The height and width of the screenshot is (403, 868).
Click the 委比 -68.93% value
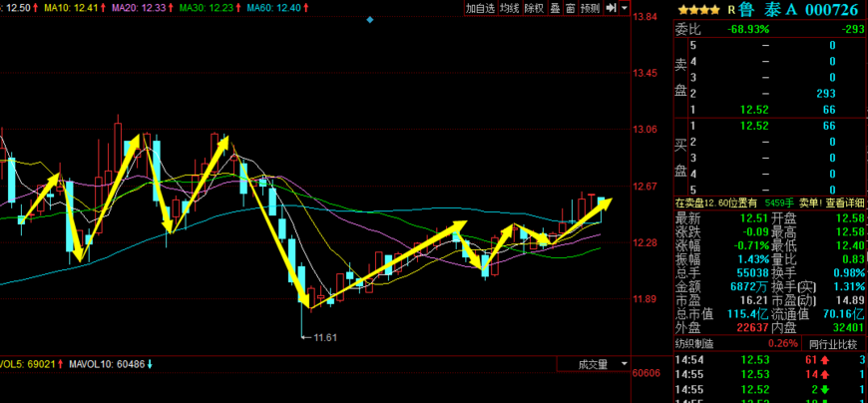pos(748,29)
